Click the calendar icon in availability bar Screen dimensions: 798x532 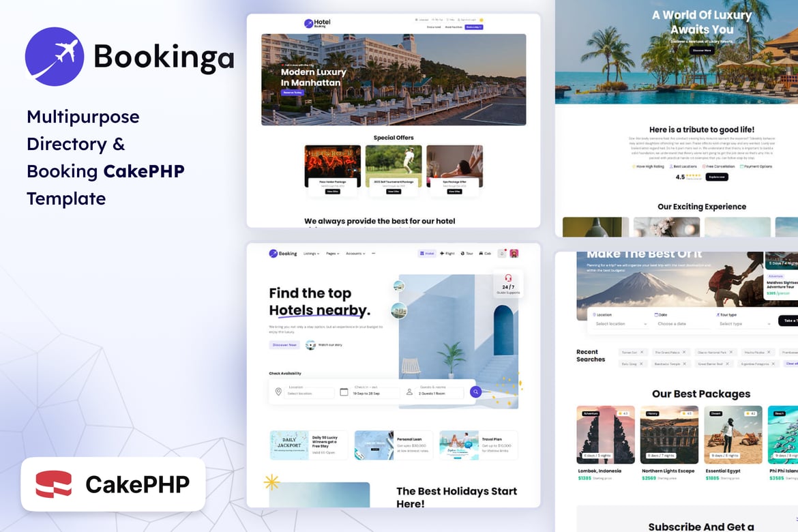click(344, 391)
